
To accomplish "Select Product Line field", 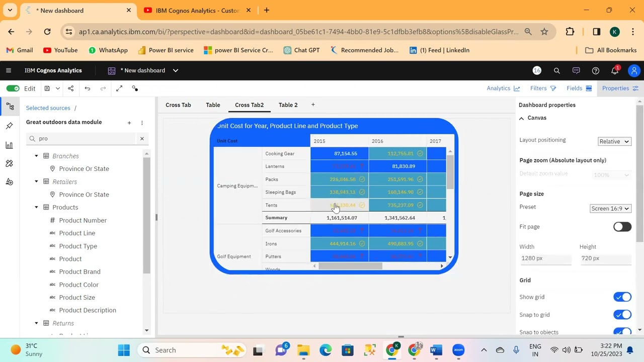I will point(77,233).
